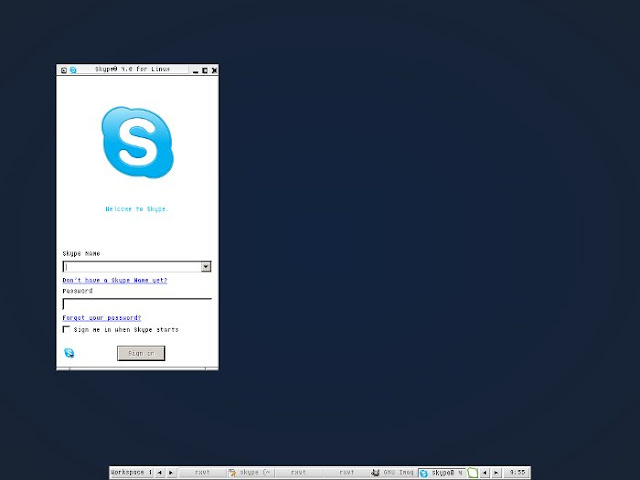Open Don't have a Skype Name yet link
The height and width of the screenshot is (480, 640).
coord(115,280)
